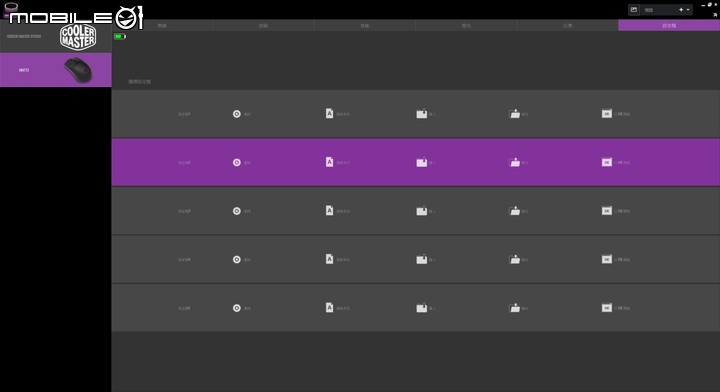
Task: Open the purple highlighted profiles tab at top right
Action: coord(669,25)
